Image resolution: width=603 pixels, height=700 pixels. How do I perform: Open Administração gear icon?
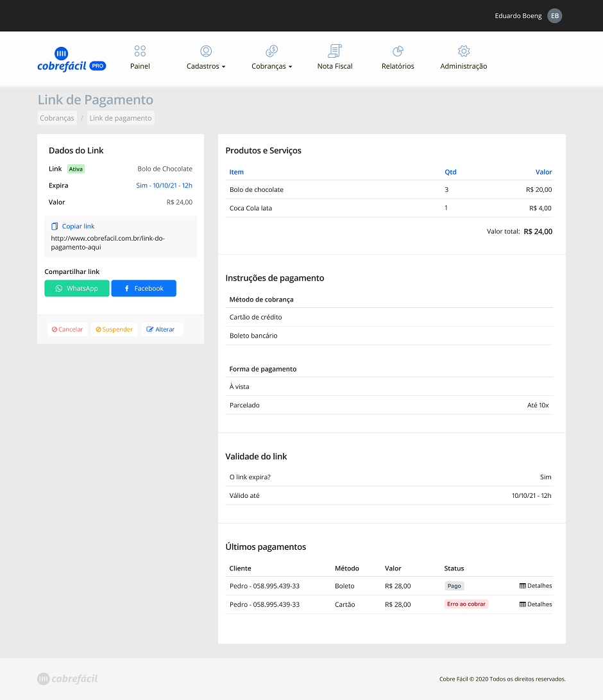[x=464, y=51]
